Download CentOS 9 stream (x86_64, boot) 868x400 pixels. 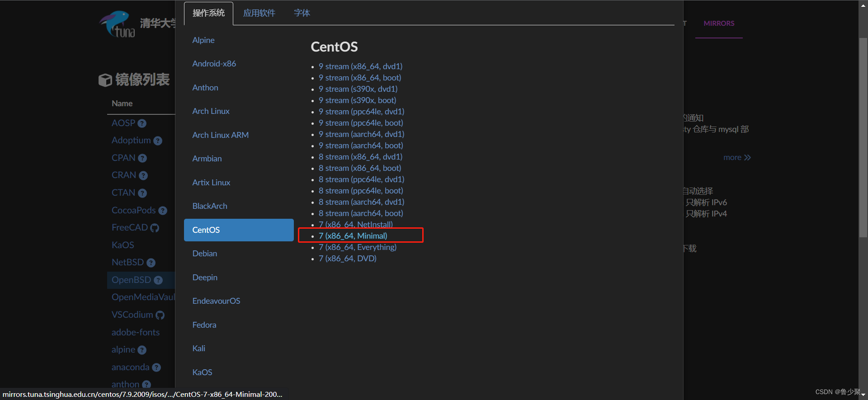[360, 78]
